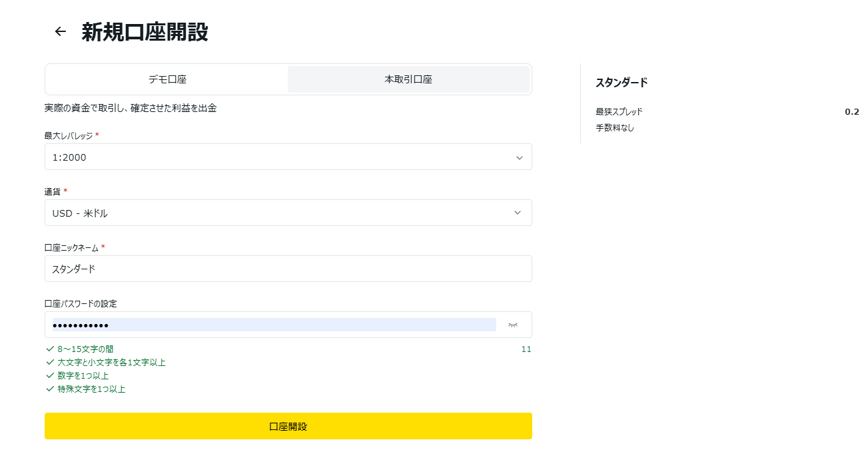Switch to the デモ口座 tab
The image size is (868, 452).
tap(167, 79)
